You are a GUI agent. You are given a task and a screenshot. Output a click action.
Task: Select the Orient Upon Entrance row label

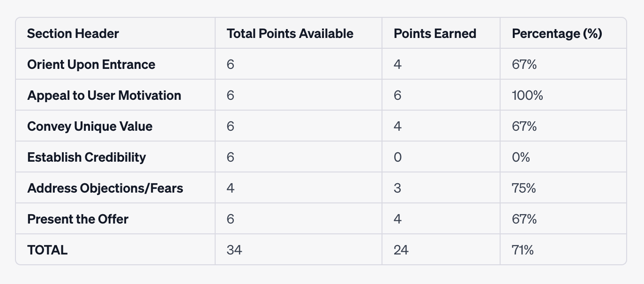pyautogui.click(x=91, y=64)
